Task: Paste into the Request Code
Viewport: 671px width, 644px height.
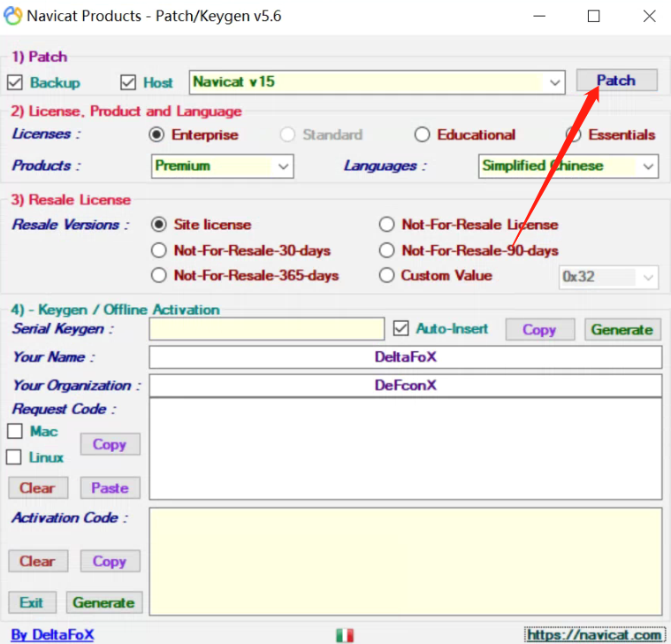Action: click(x=110, y=487)
